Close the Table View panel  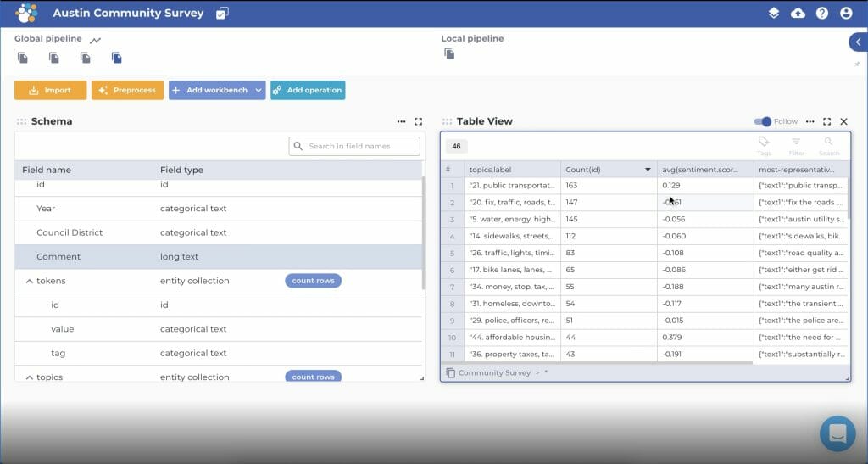coord(843,121)
